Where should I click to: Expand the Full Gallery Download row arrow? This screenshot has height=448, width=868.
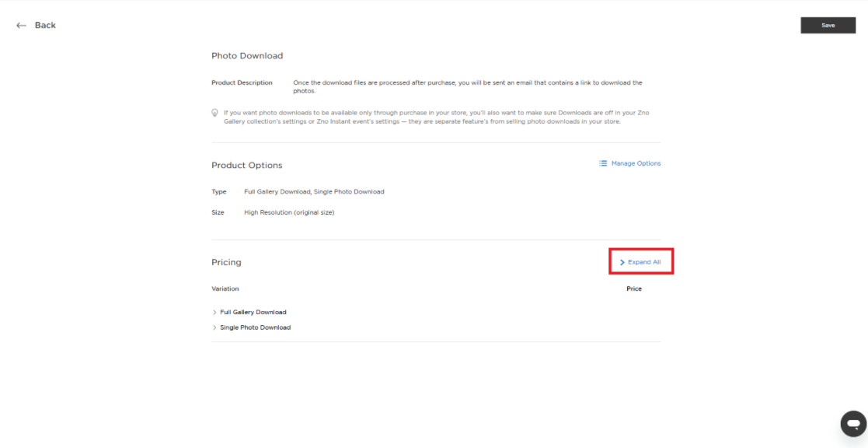click(x=214, y=313)
